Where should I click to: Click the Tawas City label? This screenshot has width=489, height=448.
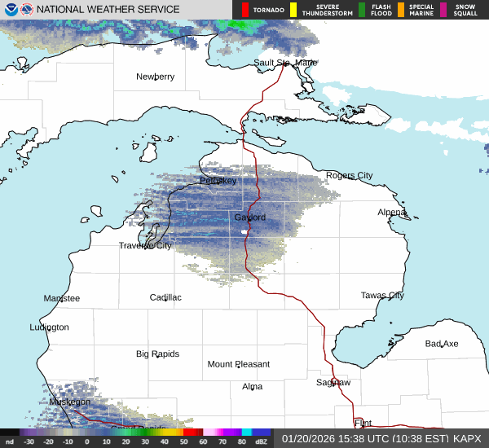pos(382,295)
